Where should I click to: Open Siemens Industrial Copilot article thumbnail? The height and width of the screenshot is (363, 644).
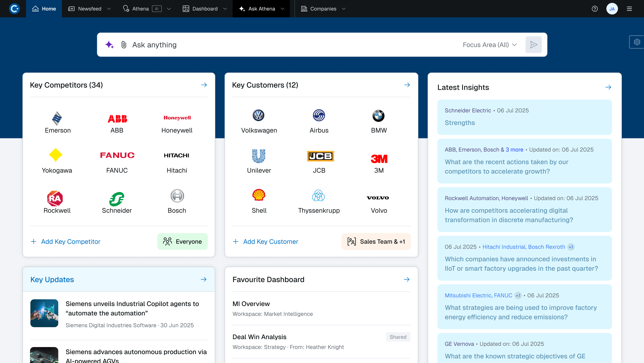tap(44, 313)
